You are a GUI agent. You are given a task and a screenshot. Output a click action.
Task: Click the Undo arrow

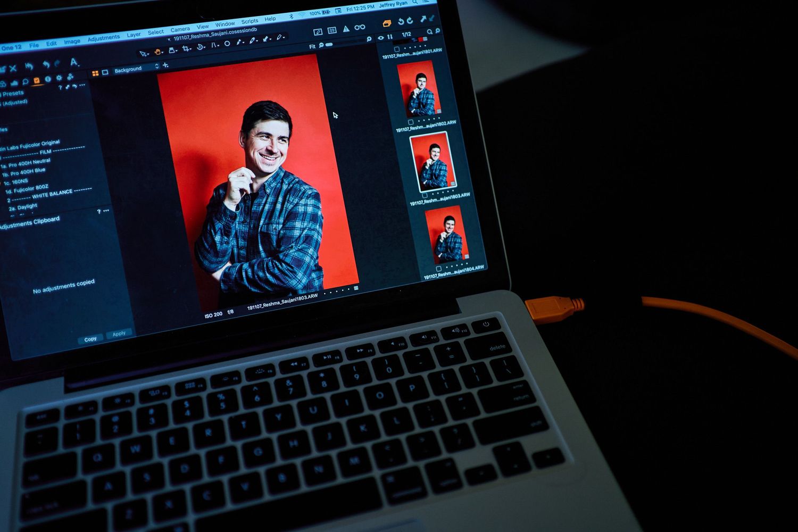pyautogui.click(x=46, y=64)
